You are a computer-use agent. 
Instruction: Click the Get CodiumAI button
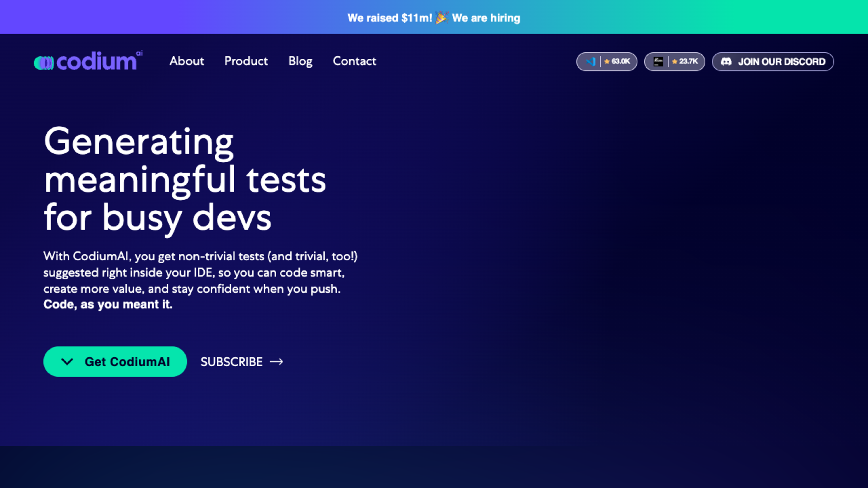pyautogui.click(x=115, y=361)
